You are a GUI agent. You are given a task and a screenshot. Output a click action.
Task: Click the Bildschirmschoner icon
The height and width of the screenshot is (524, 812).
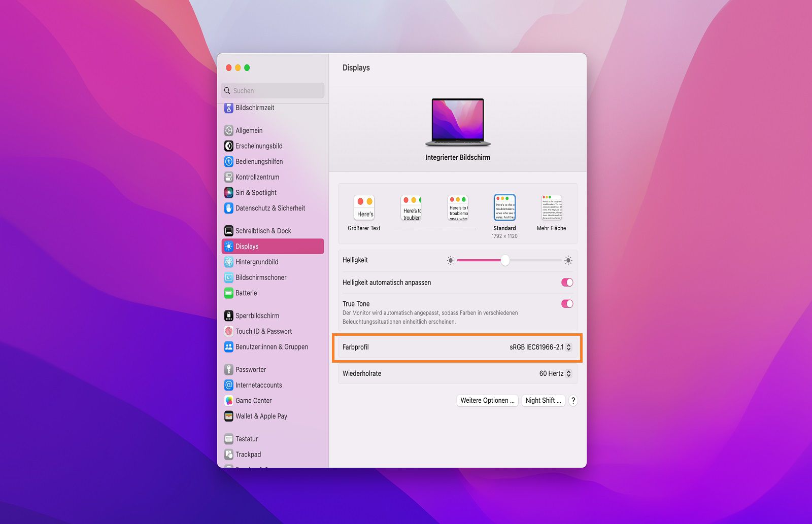click(x=229, y=277)
